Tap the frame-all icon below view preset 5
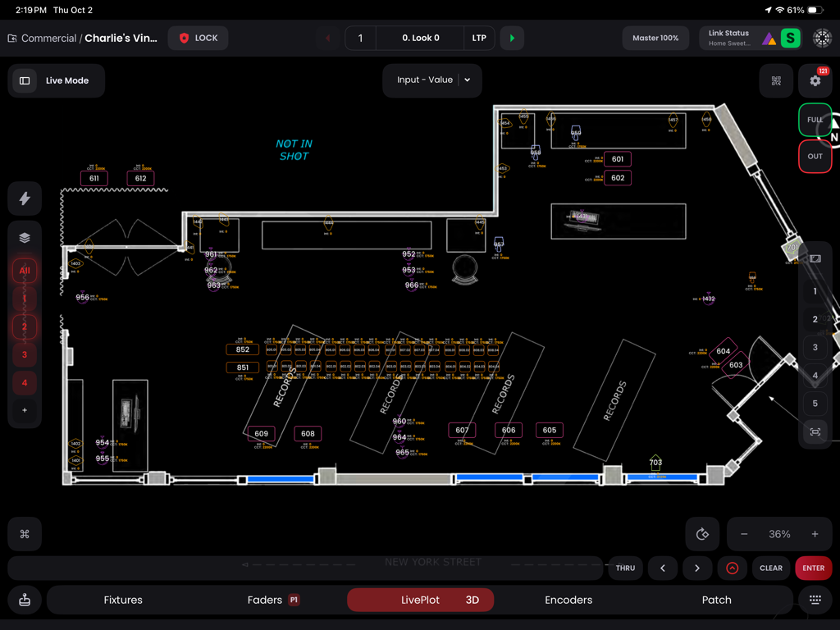The height and width of the screenshot is (630, 840). pos(815,431)
